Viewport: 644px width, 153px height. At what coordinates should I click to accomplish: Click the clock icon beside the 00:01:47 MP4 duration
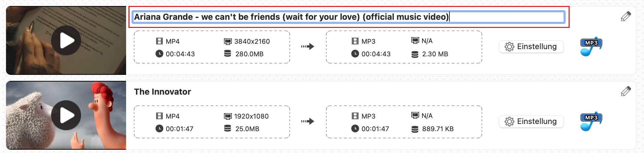tap(159, 129)
